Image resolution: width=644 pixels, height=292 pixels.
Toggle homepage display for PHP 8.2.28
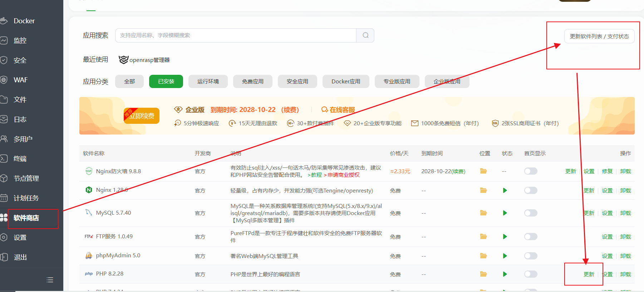click(x=531, y=274)
